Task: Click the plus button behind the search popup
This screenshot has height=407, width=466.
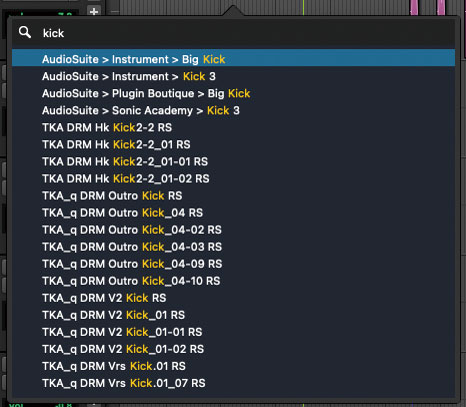Action: [x=94, y=11]
